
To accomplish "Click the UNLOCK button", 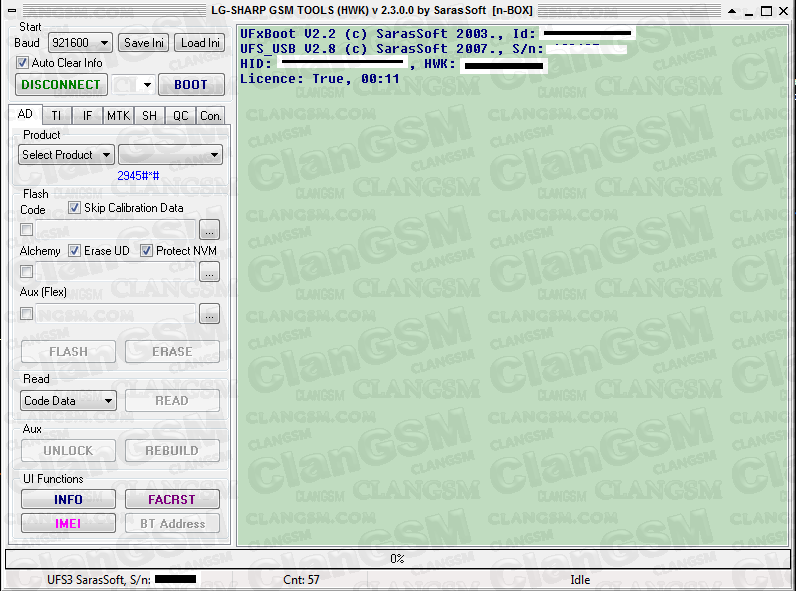I will pos(69,450).
